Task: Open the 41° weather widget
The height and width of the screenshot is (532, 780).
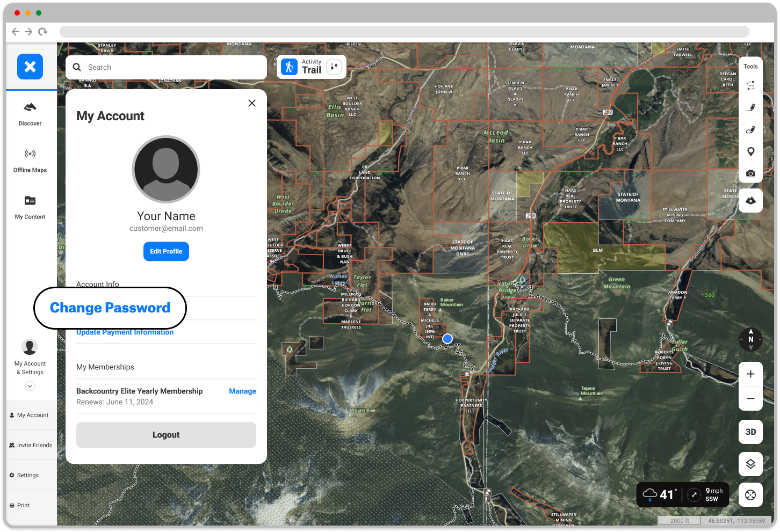Action: (x=660, y=494)
